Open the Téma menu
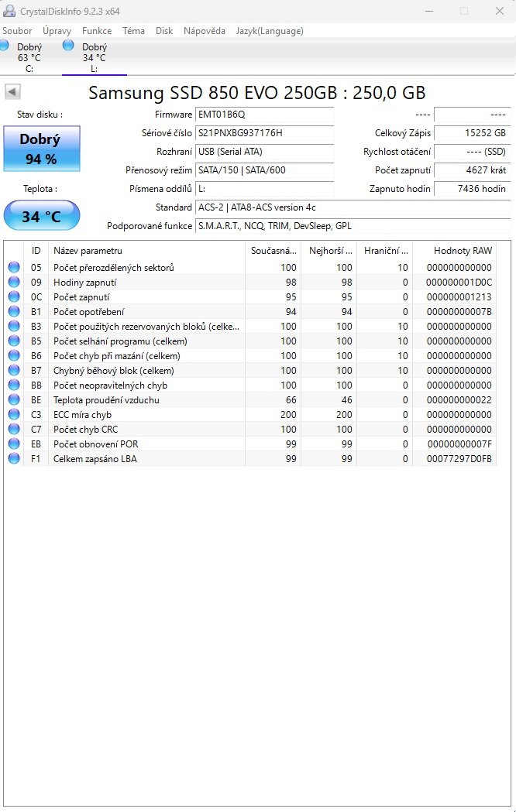The height and width of the screenshot is (812, 516). pos(134,30)
